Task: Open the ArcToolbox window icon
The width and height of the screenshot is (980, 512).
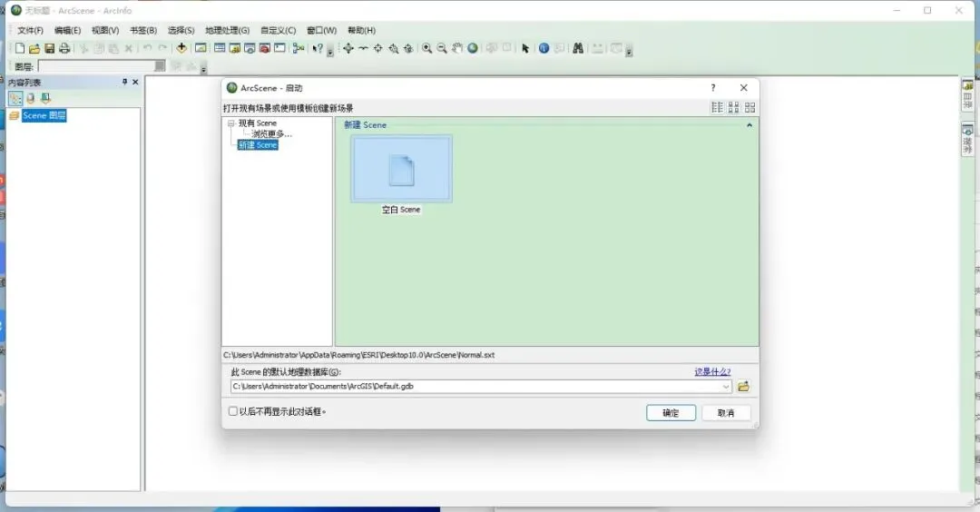Action: pyautogui.click(x=264, y=48)
